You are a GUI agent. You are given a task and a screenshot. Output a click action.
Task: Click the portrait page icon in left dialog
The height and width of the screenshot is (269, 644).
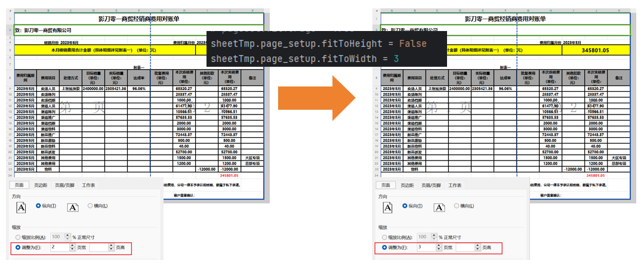coord(21,207)
